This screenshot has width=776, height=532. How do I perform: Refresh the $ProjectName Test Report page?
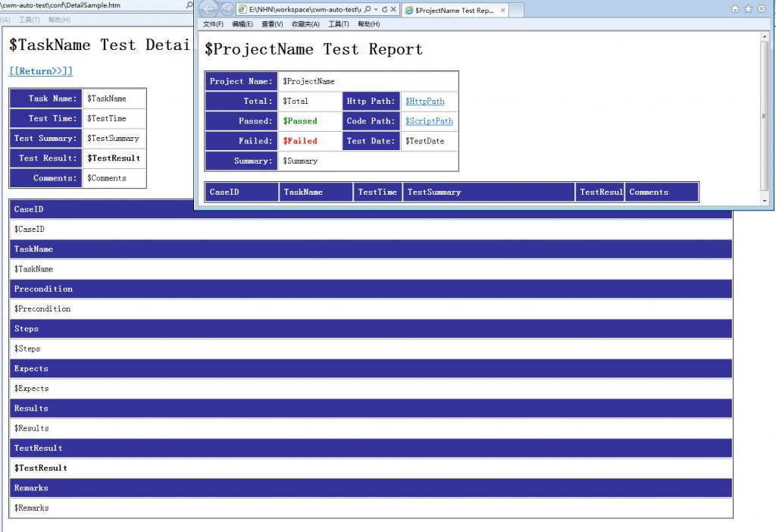[385, 9]
